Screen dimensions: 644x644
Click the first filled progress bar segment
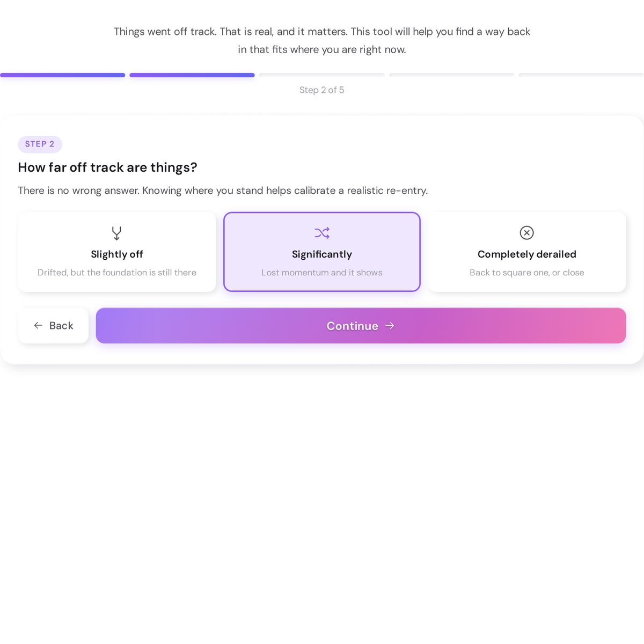click(62, 75)
